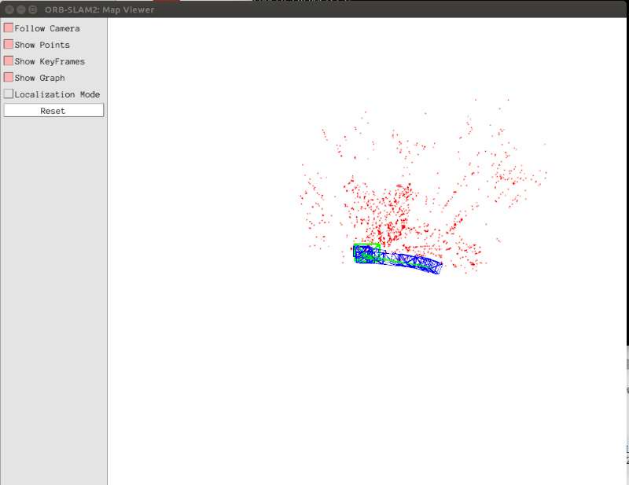Close the ORB-SLAM2 Map Viewer window
This screenshot has height=485, width=629.
pyautogui.click(x=8, y=9)
